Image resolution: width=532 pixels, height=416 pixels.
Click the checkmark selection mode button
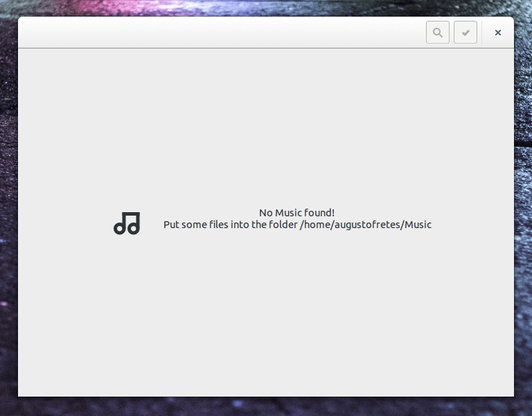pyautogui.click(x=465, y=33)
